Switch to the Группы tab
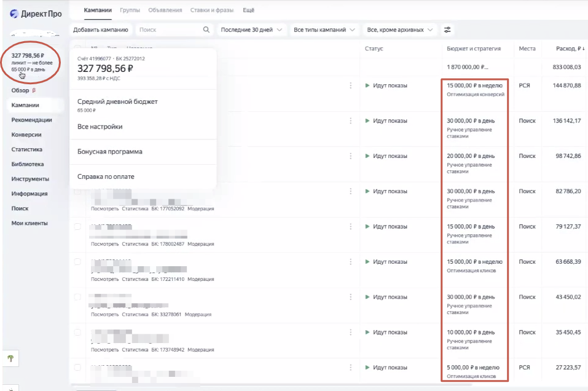 130,10
